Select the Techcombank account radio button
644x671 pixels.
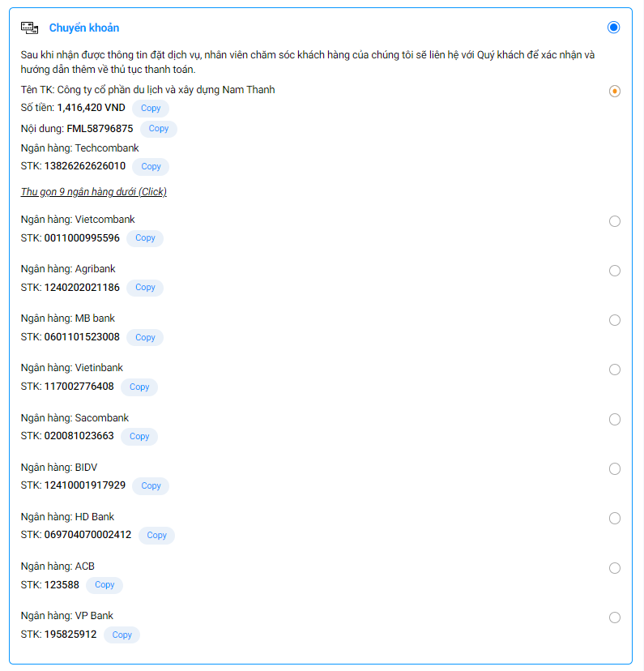click(615, 91)
